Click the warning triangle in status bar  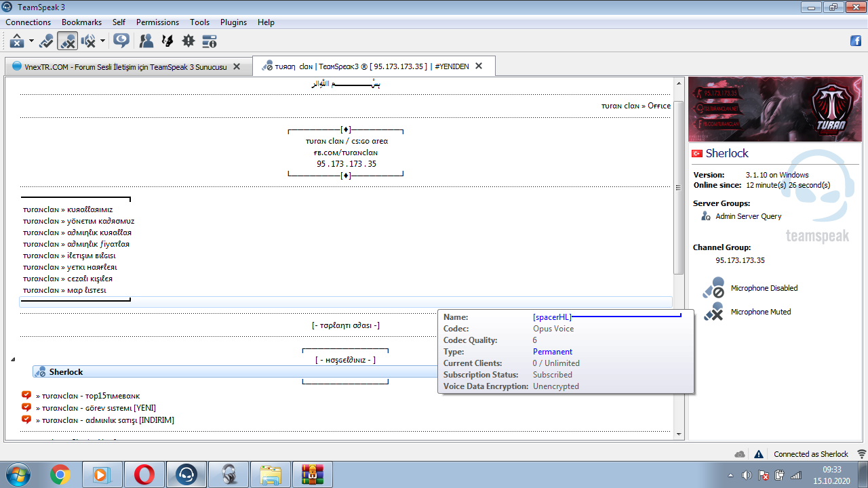759,454
